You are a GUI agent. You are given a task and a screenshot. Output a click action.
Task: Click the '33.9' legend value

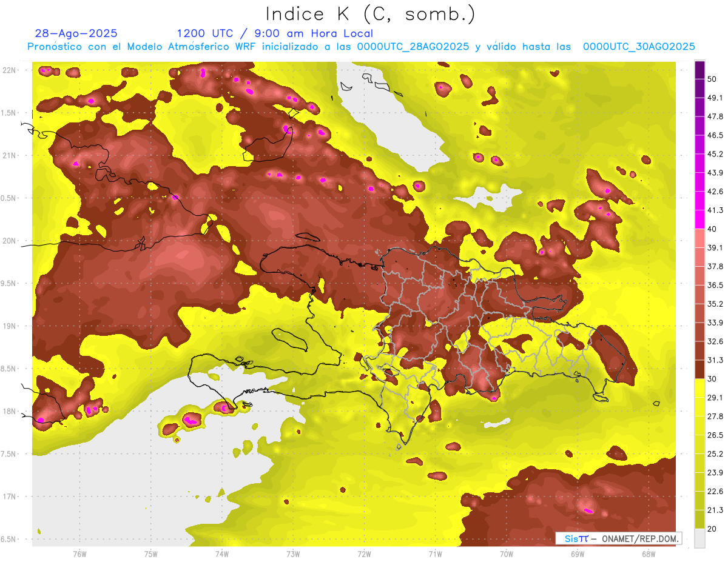pyautogui.click(x=715, y=323)
